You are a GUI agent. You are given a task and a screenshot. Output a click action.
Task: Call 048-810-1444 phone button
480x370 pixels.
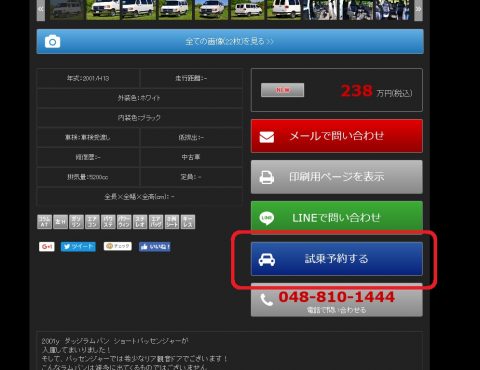coord(337,300)
